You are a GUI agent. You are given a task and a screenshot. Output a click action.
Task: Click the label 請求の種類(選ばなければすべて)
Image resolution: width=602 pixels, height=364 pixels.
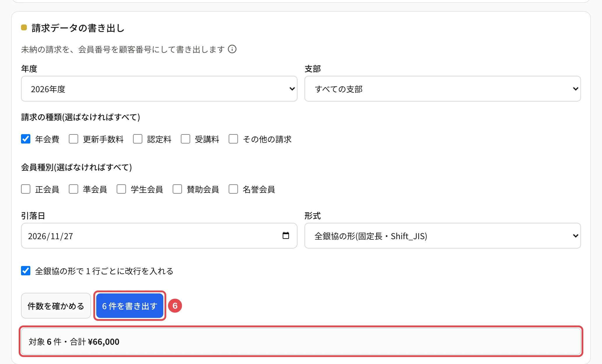80,117
